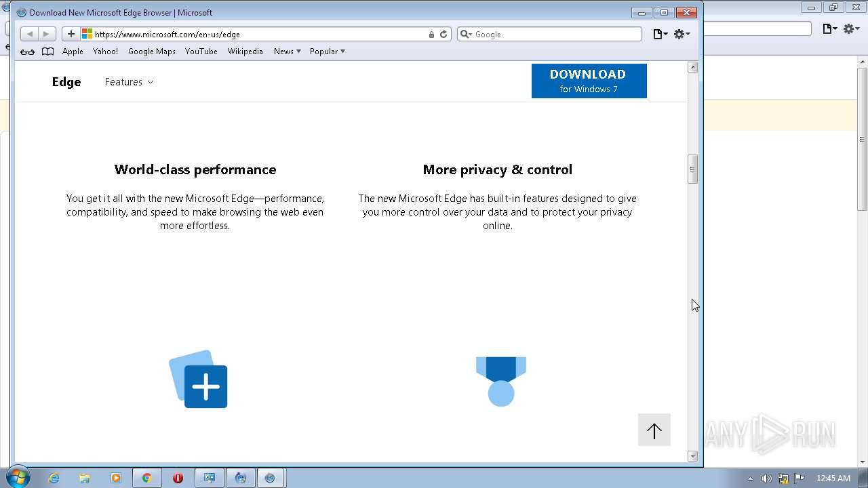The image size is (868, 488).
Task: Open the Yahoo! bookmark
Action: (105, 52)
